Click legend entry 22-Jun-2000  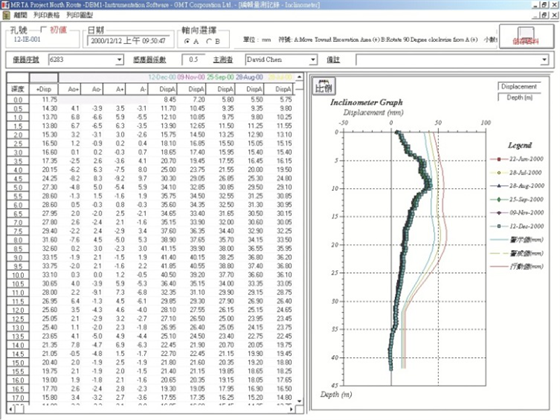point(517,159)
